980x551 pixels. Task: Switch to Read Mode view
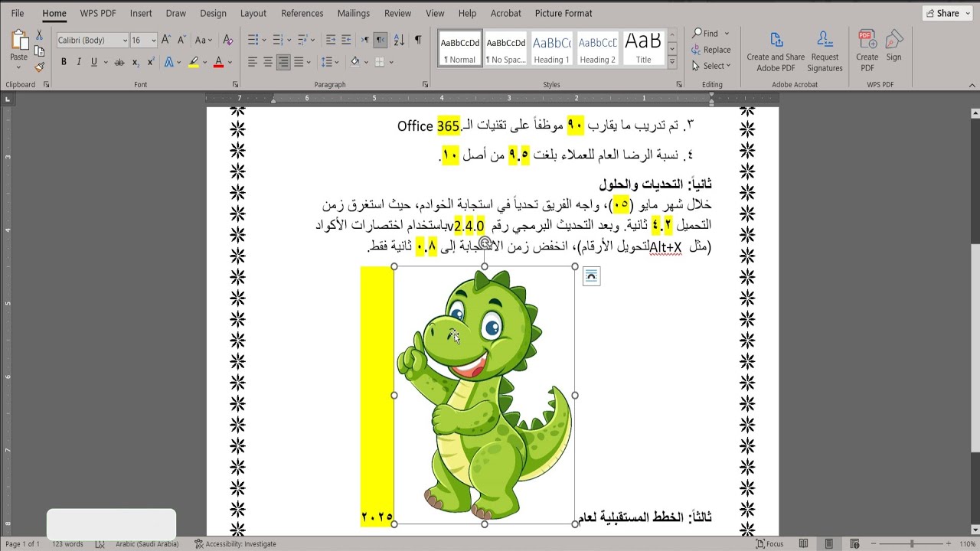804,544
